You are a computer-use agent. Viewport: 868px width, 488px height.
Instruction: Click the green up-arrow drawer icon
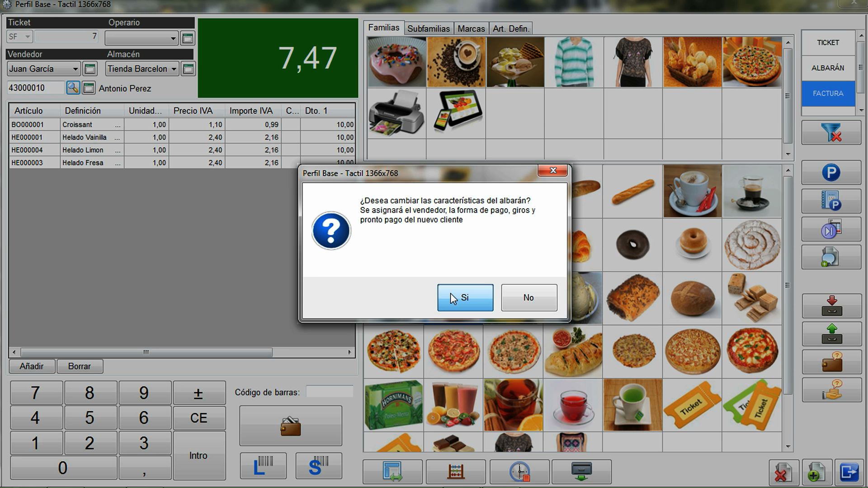point(831,333)
